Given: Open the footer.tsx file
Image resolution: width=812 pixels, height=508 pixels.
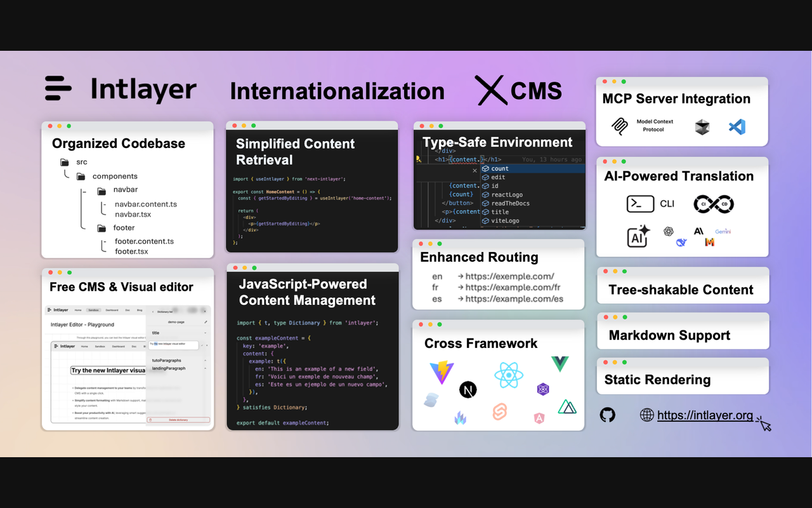Looking at the screenshot, I should pyautogui.click(x=131, y=251).
